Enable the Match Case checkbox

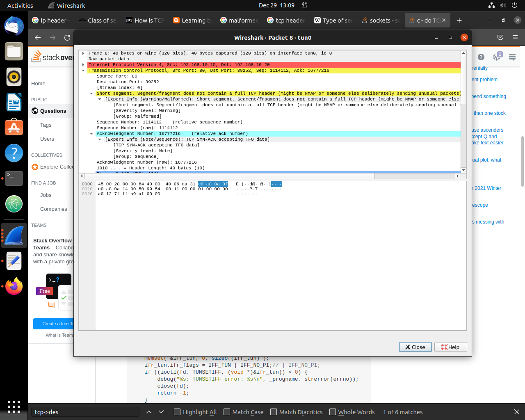227,412
